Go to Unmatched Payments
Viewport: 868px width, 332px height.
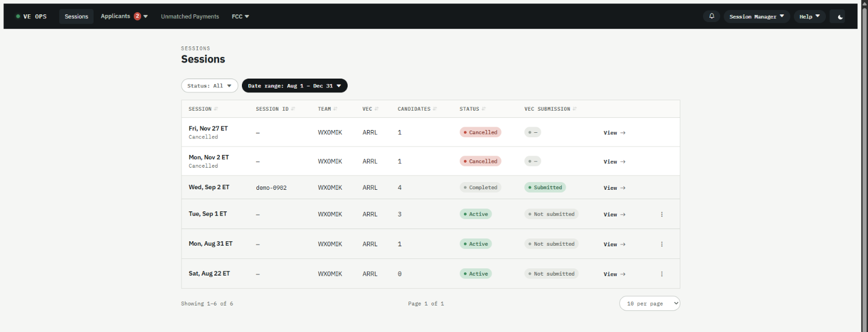190,17
